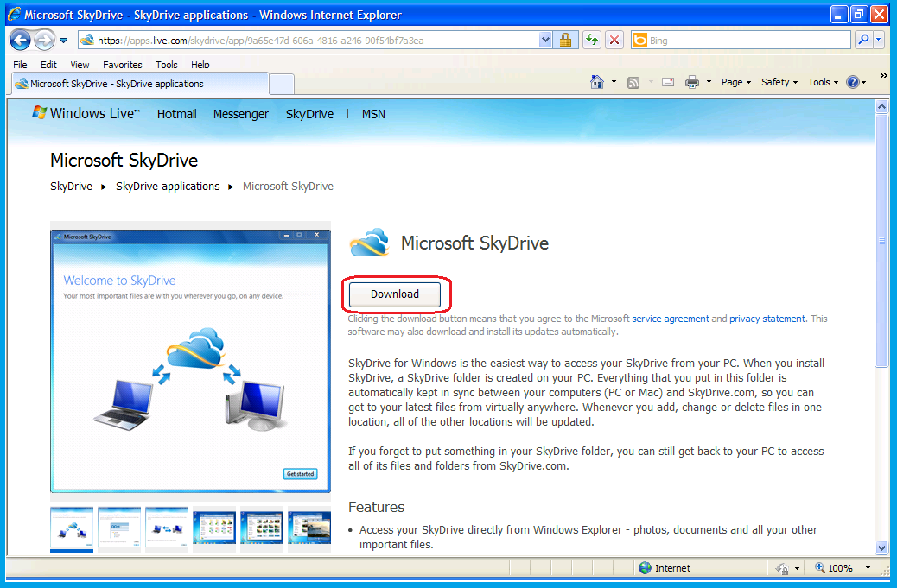The height and width of the screenshot is (588, 897).
Task: Open the search provider dropdown arrow
Action: coord(879,40)
